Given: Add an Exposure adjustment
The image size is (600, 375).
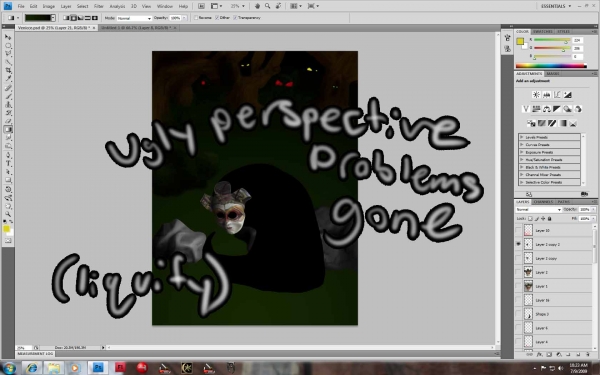Looking at the screenshot, I should click(567, 95).
